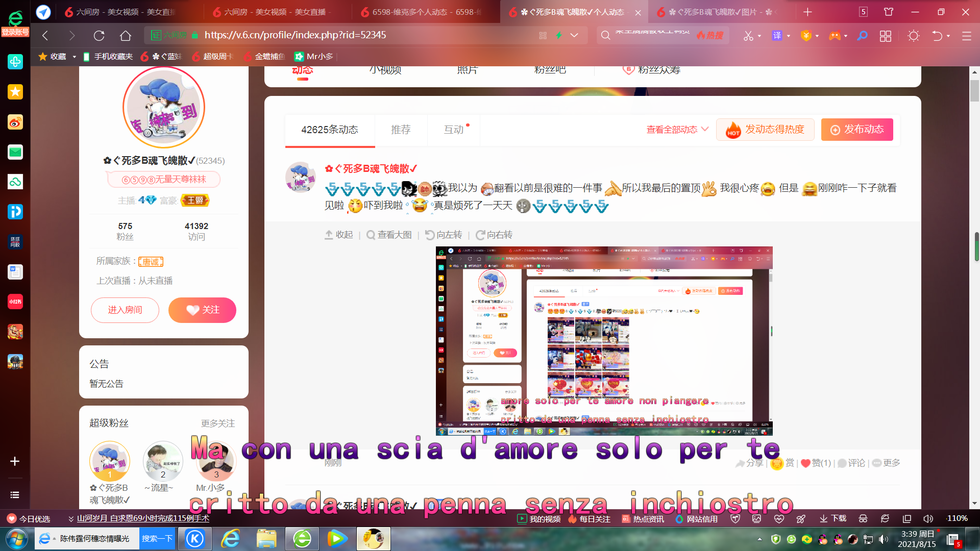Image resolution: width=980 pixels, height=551 pixels.
Task: Like the post with 赞(1)
Action: click(x=816, y=463)
